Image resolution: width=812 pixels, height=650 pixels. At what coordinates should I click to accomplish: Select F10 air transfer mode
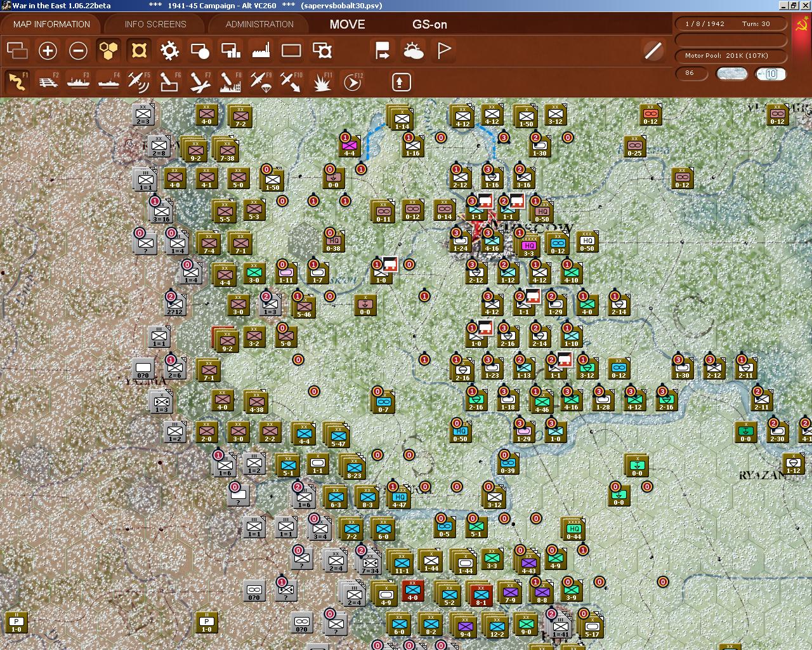(291, 82)
